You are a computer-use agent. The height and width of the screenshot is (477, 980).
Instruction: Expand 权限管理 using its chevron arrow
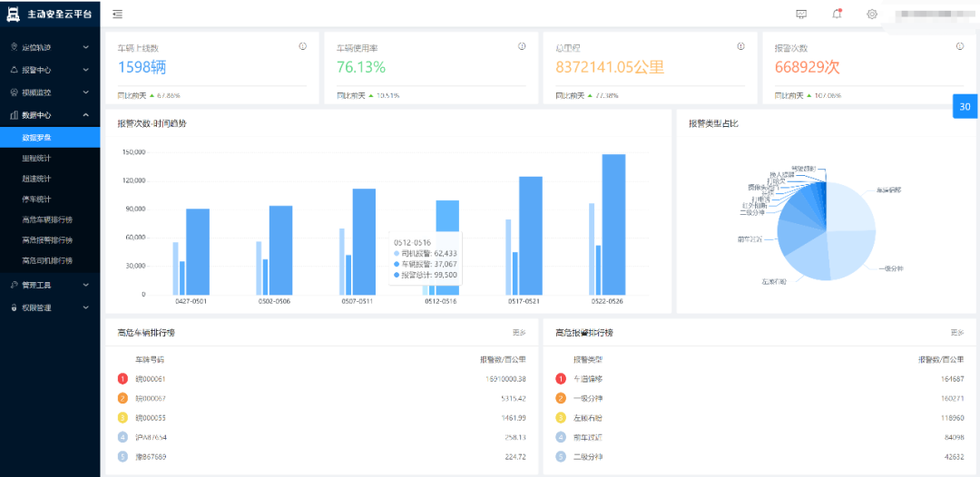click(x=85, y=307)
